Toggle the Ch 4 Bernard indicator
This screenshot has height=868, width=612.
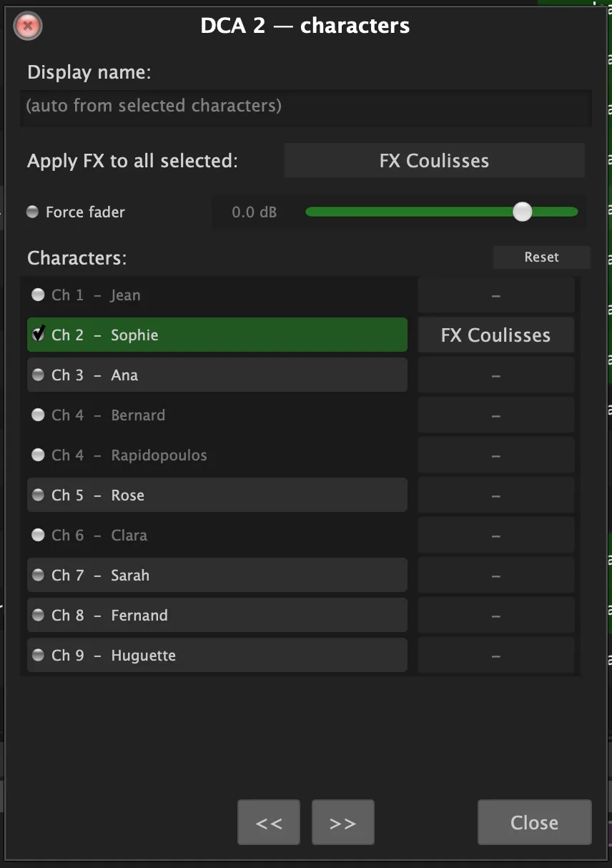[38, 415]
